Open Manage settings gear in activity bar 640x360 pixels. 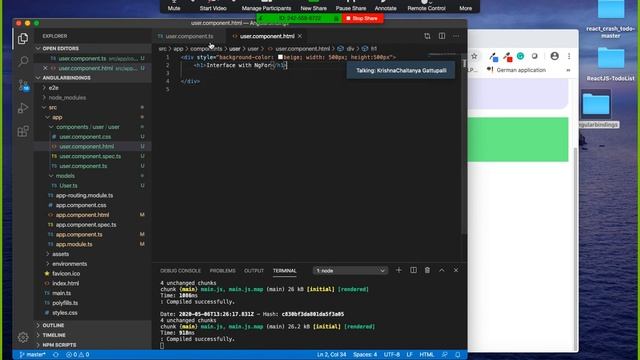23,337
